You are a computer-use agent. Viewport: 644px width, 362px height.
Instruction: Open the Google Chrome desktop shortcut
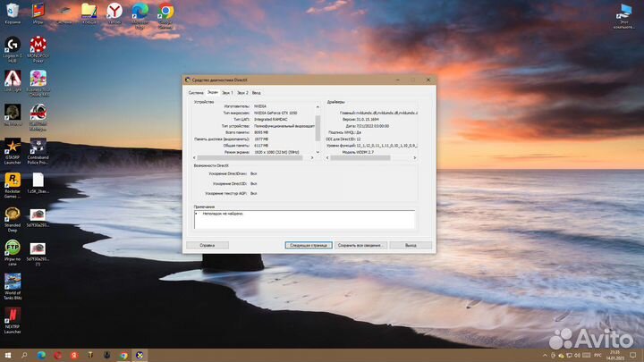pyautogui.click(x=165, y=15)
